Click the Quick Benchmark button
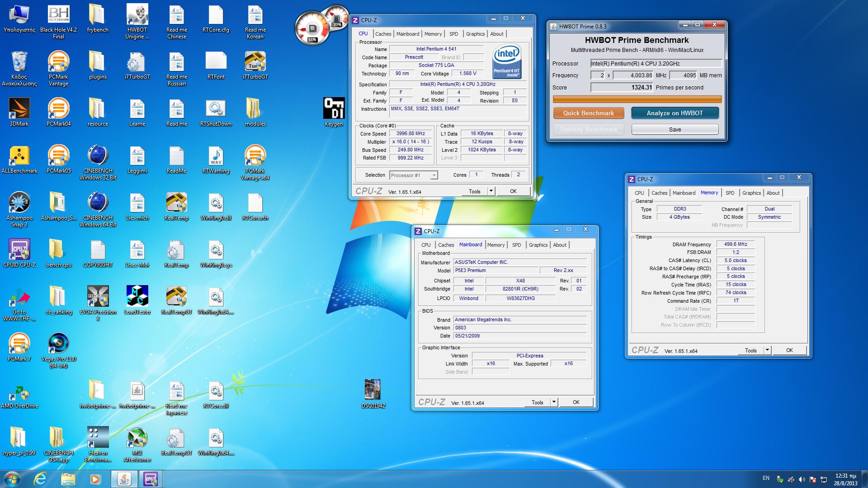The height and width of the screenshot is (488, 868). [x=589, y=113]
